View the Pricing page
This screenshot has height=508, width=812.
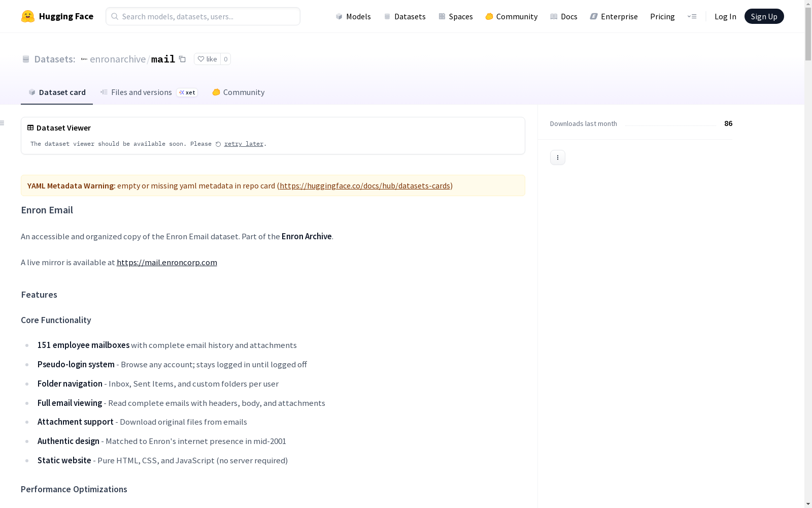click(662, 16)
